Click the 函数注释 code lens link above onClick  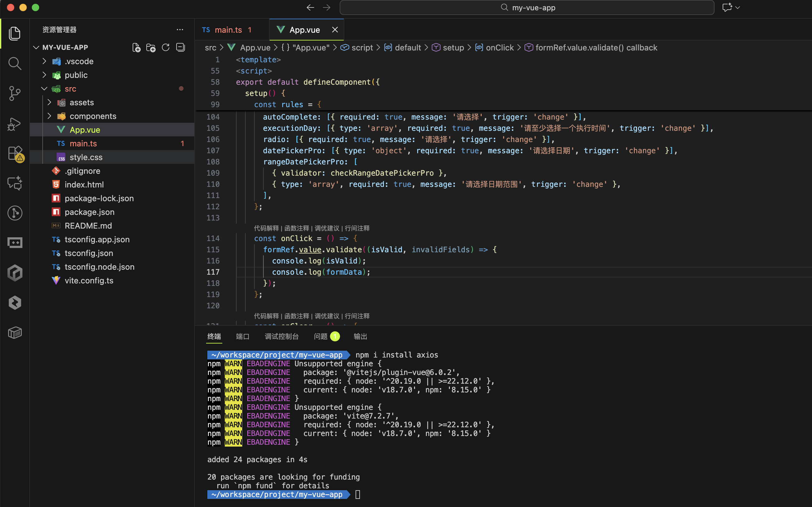click(296, 228)
